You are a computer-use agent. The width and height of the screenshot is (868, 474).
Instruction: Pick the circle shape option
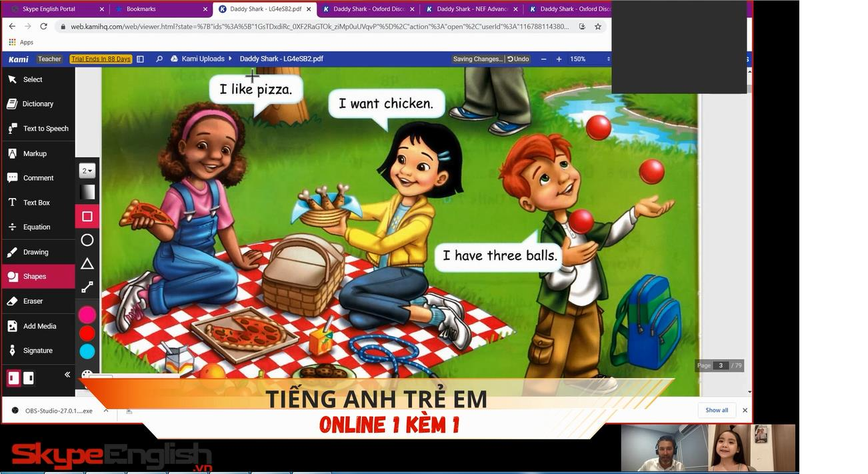point(87,240)
